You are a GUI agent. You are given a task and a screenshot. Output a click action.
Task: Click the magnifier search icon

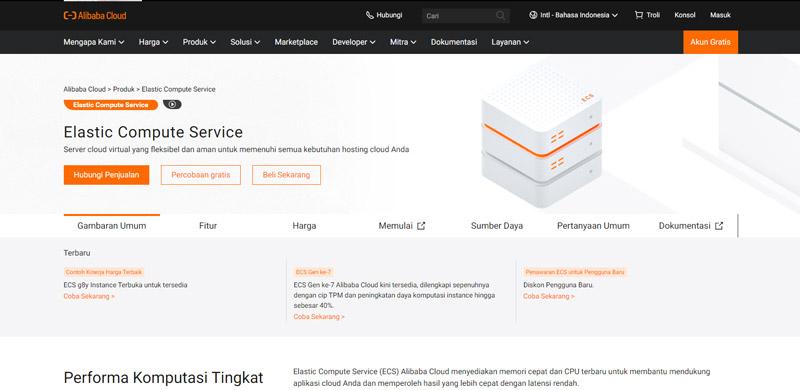501,16
